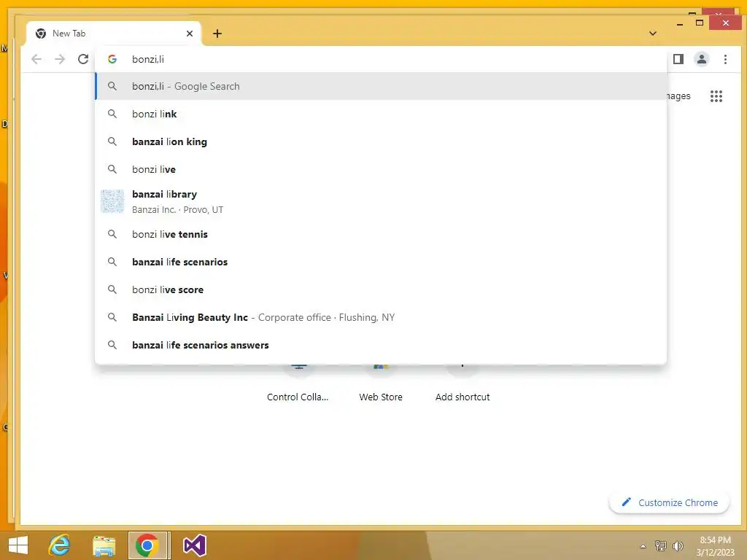Click search icon beside 'bonzi live tennis'
This screenshot has width=747, height=560.
[x=112, y=234]
